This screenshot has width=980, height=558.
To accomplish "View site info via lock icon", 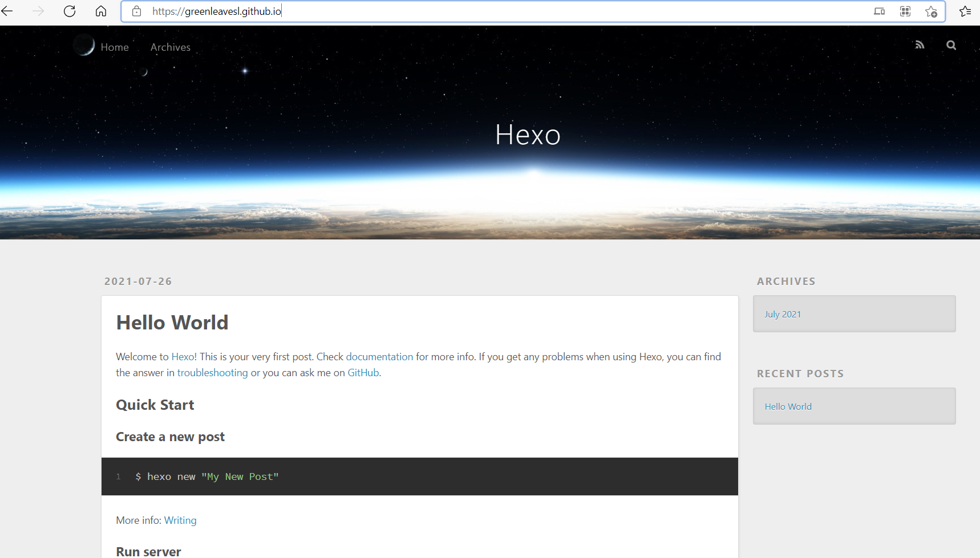I will [137, 11].
